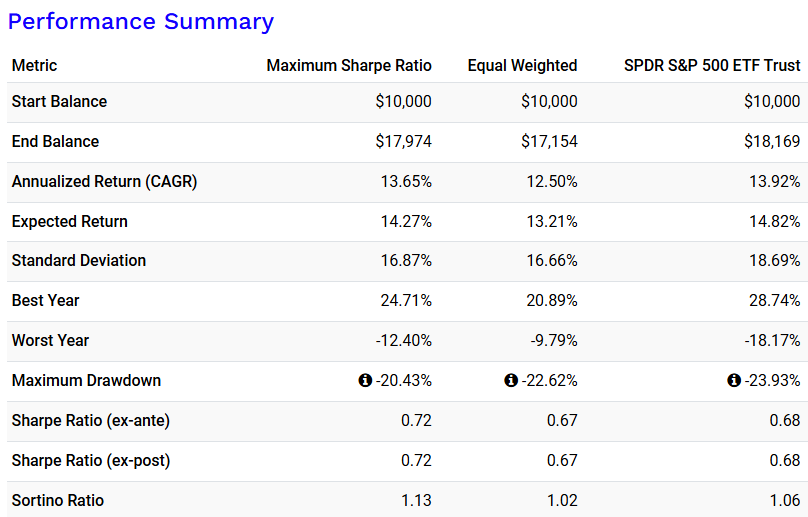Click the Sortino Ratio row label
This screenshot has width=808, height=517.
pyautogui.click(x=57, y=500)
